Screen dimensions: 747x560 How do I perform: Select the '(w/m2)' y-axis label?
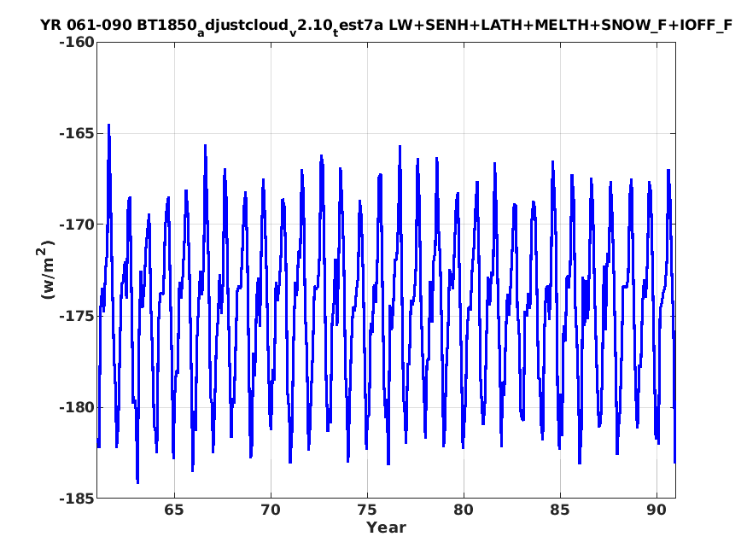coord(44,270)
